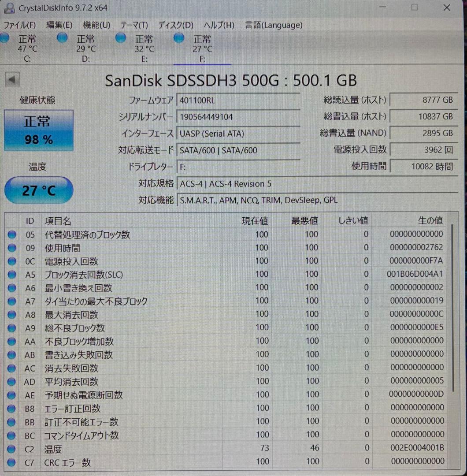
Task: Click the status dot for attribute AB
Action: click(x=11, y=354)
